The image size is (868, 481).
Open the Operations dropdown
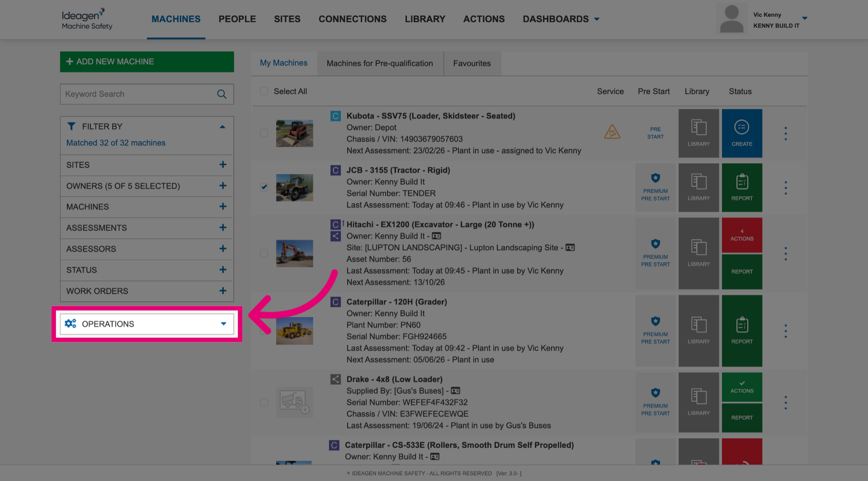(147, 324)
